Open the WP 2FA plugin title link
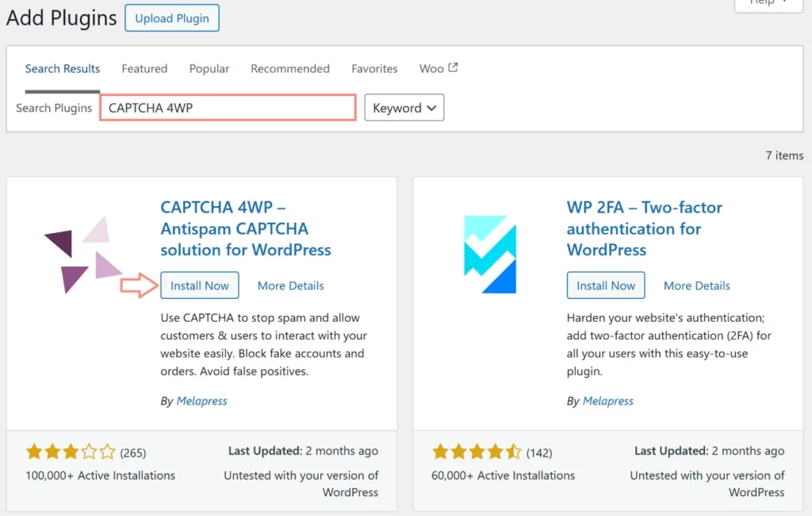812x516 pixels. pos(644,228)
